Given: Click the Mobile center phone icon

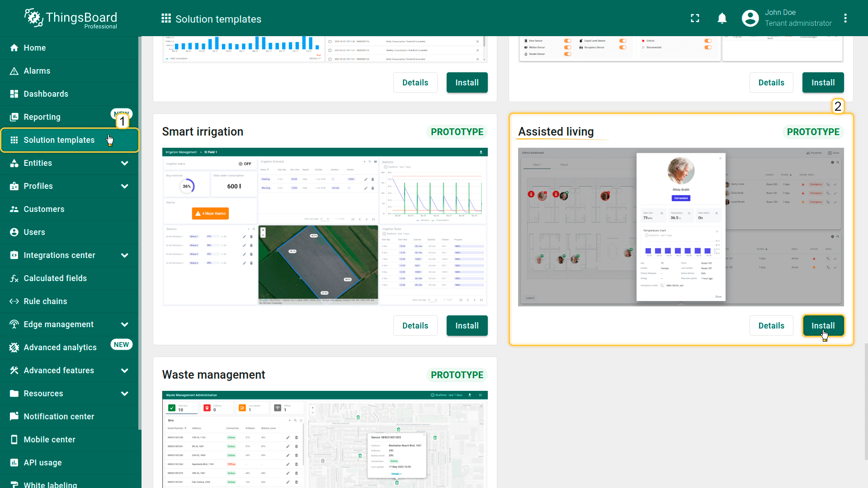Looking at the screenshot, I should (14, 440).
